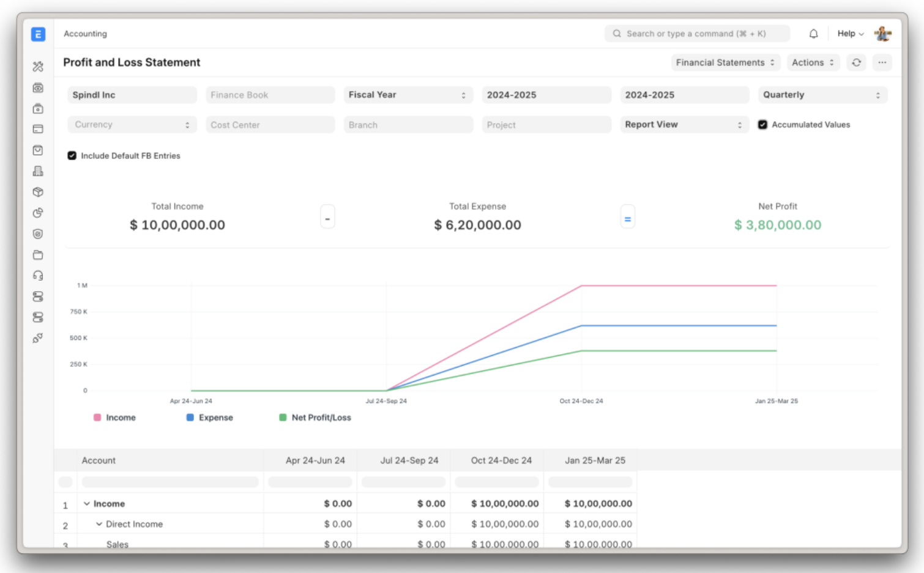The image size is (924, 573).
Task: Open the headset support sidebar icon
Action: (x=38, y=276)
